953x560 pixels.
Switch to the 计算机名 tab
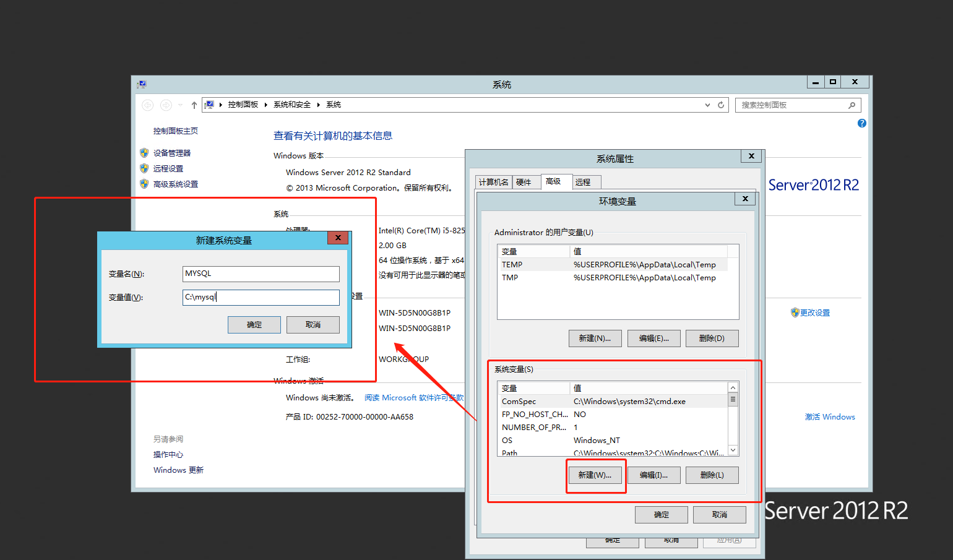(493, 181)
